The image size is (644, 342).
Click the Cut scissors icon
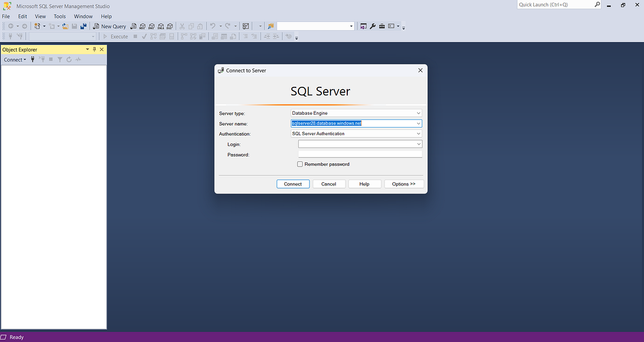pos(182,26)
